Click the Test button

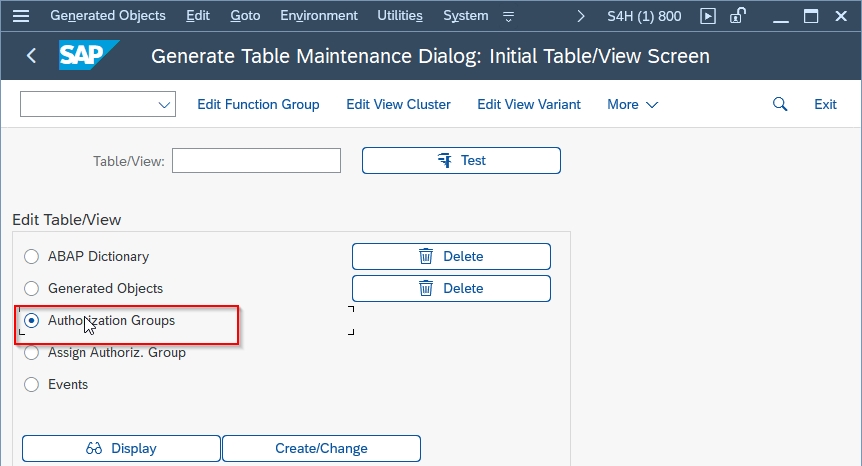coord(461,160)
